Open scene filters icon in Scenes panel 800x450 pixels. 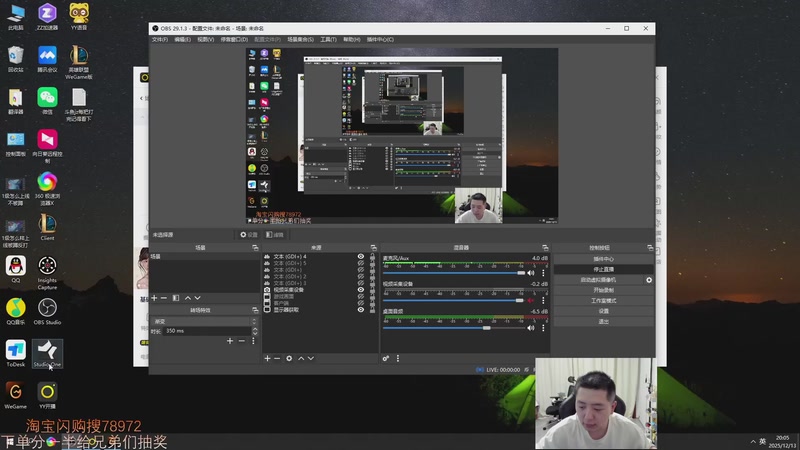[176, 298]
